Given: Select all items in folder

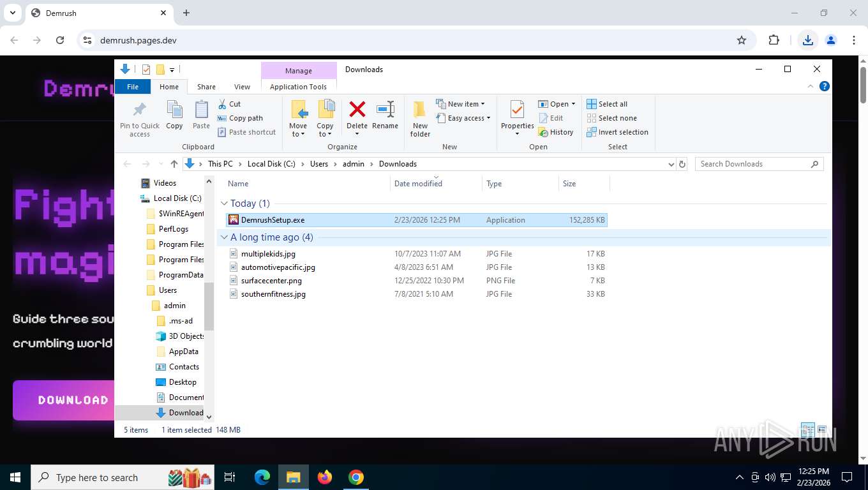Looking at the screenshot, I should point(607,104).
